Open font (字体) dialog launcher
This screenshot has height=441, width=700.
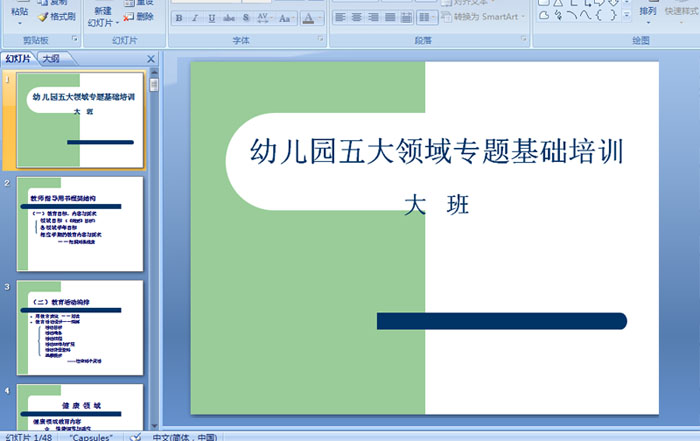point(321,39)
